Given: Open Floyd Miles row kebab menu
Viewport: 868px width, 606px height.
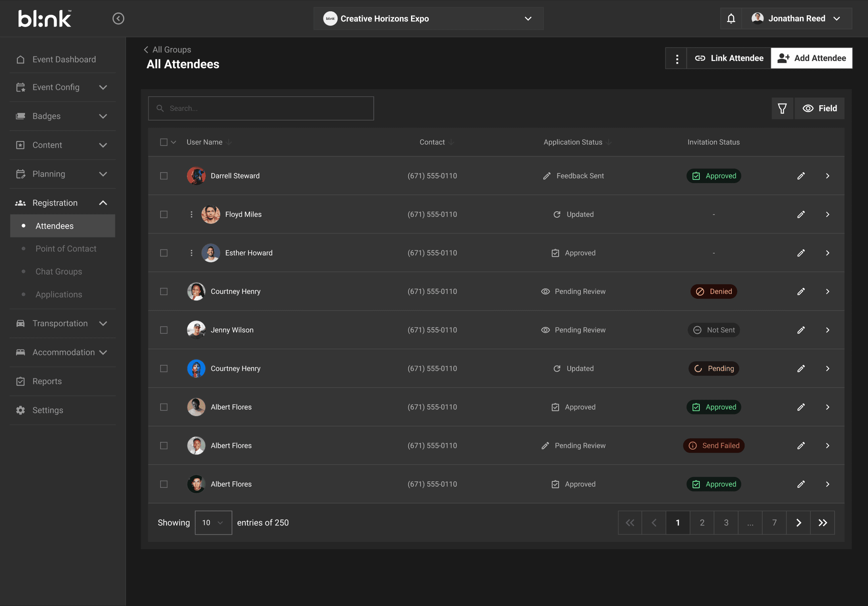Looking at the screenshot, I should 192,214.
